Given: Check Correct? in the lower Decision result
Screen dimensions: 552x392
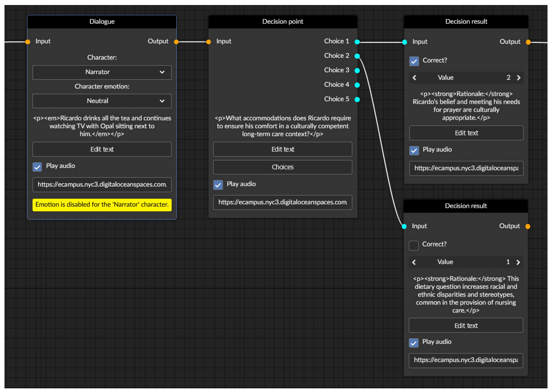Looking at the screenshot, I should 413,245.
